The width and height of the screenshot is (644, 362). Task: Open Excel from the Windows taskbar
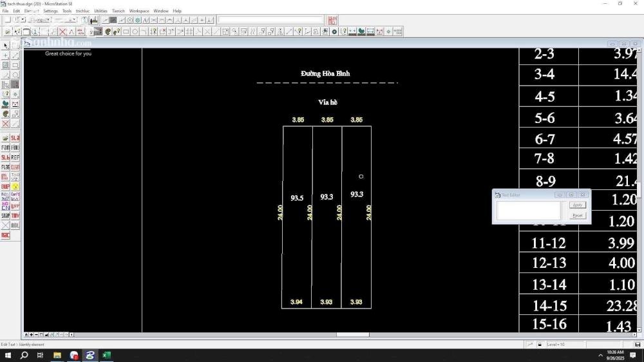coord(106,355)
